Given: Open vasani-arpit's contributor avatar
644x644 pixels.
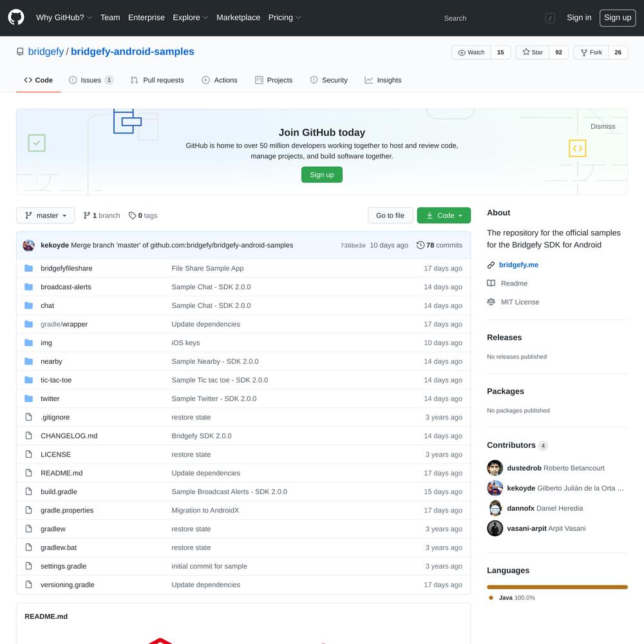Looking at the screenshot, I should tap(495, 528).
